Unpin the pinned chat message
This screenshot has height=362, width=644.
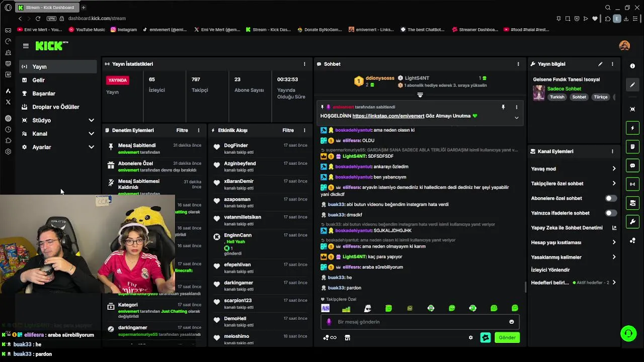coord(503,107)
